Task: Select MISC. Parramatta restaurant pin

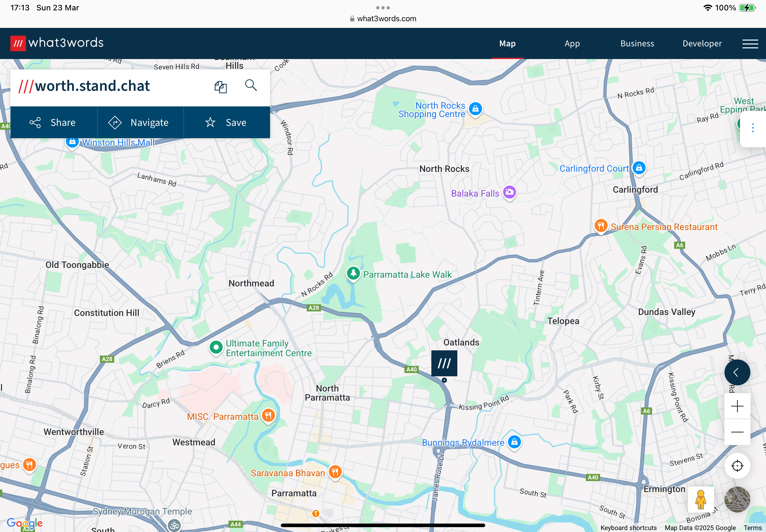Action: tap(268, 415)
